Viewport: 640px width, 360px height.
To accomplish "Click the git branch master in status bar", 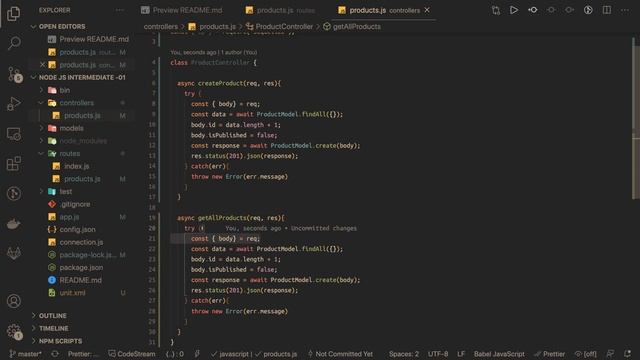I will click(25, 354).
